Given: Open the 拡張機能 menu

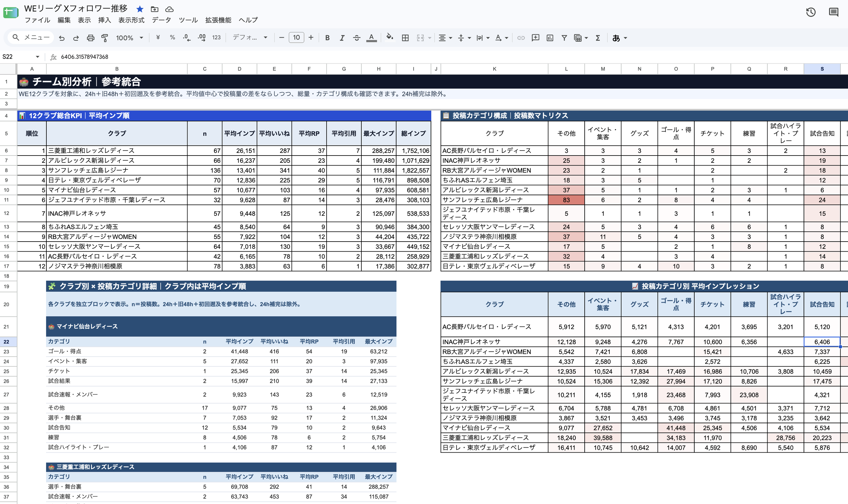Looking at the screenshot, I should [x=218, y=20].
